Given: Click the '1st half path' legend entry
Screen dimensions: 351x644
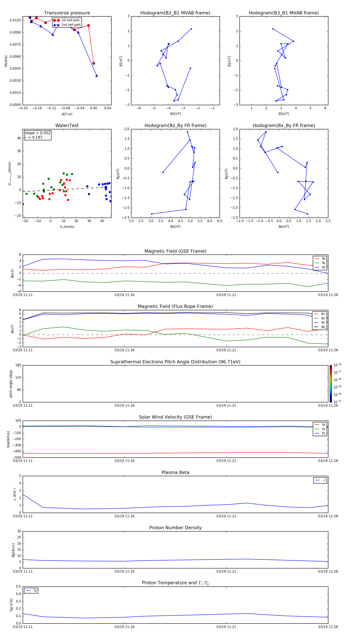Looking at the screenshot, I should [x=67, y=20].
